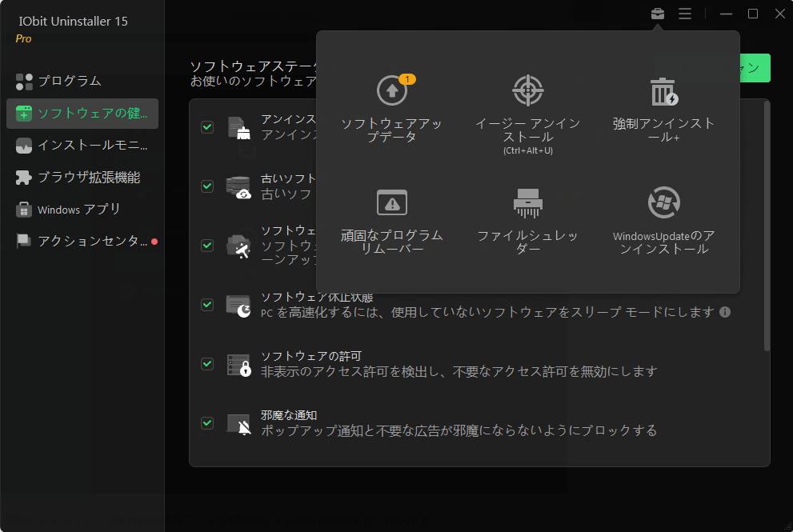Click the Action Center sidebar icon
793x532 pixels.
point(24,242)
